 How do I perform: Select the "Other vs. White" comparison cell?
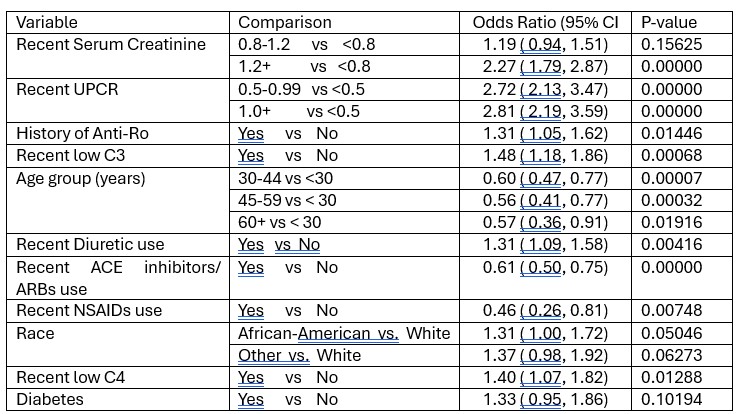299,355
